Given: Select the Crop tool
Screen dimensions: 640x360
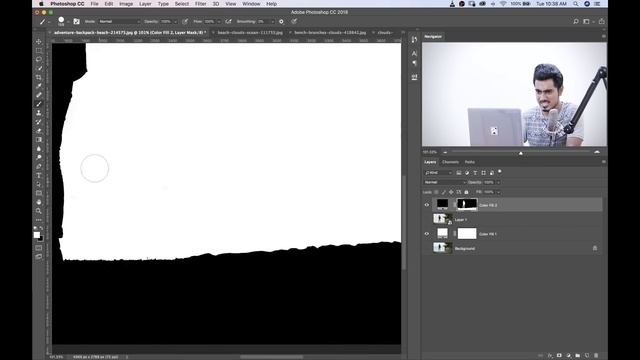Looking at the screenshot, I should 39,78.
